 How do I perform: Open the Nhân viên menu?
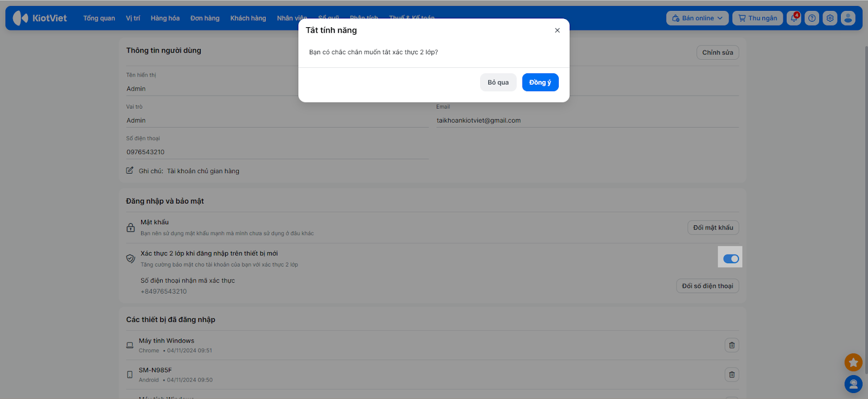[x=292, y=18]
